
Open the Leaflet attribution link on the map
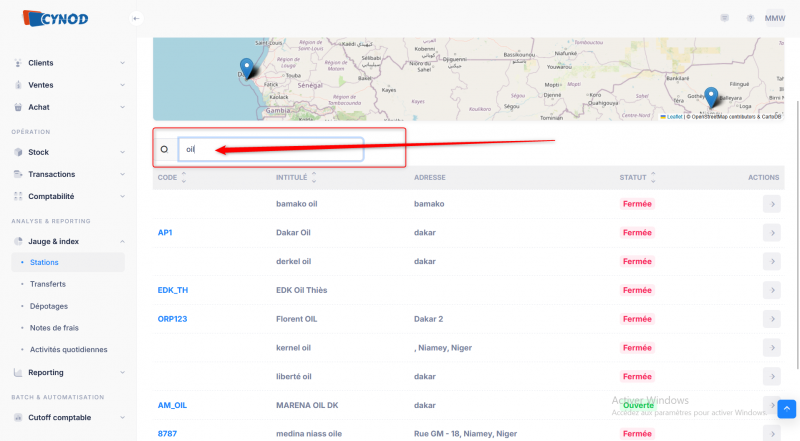click(x=673, y=117)
